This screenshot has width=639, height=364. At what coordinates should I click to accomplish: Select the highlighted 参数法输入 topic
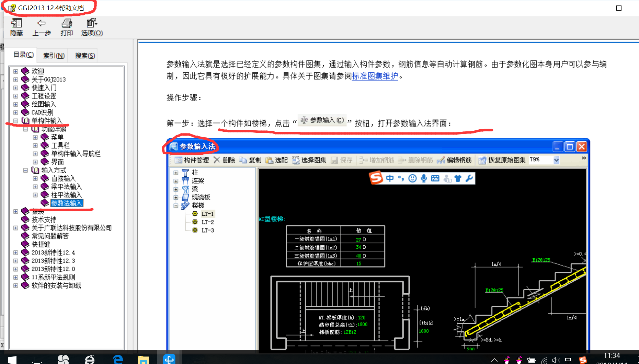coord(67,203)
